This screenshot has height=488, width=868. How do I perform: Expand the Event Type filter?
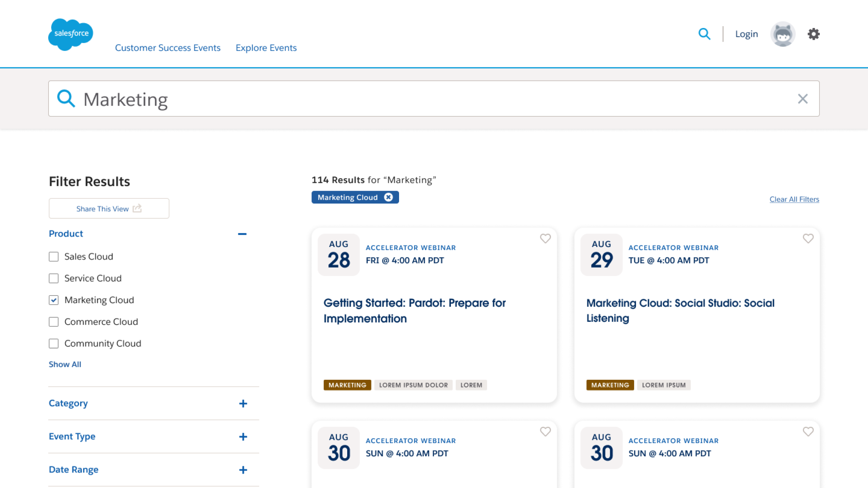243,436
